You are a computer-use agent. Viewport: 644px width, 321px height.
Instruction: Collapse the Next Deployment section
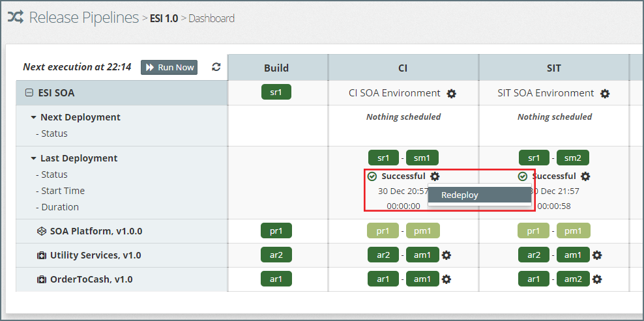coord(33,118)
